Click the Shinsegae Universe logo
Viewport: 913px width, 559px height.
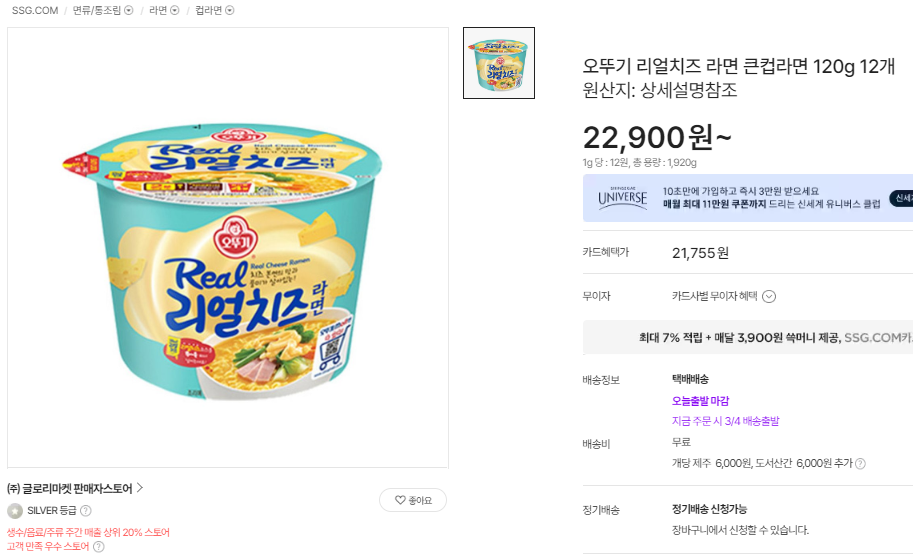point(622,198)
